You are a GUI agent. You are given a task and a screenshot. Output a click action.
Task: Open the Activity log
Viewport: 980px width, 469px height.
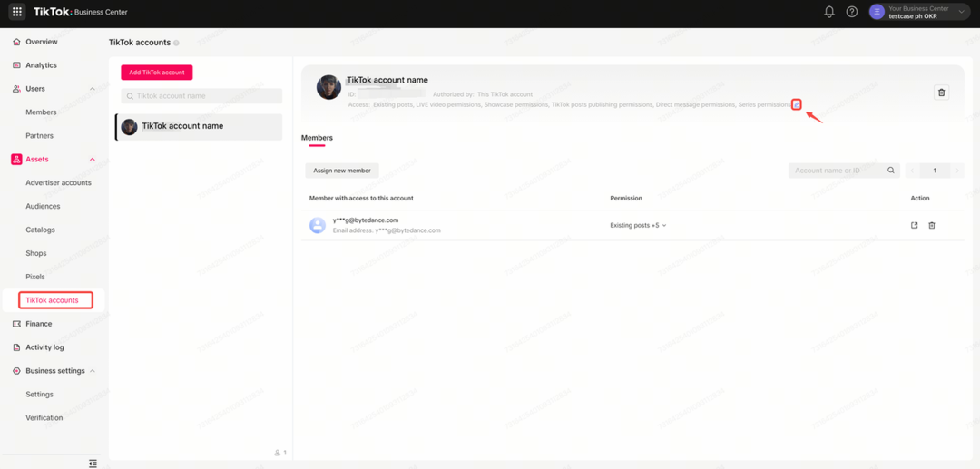(45, 347)
